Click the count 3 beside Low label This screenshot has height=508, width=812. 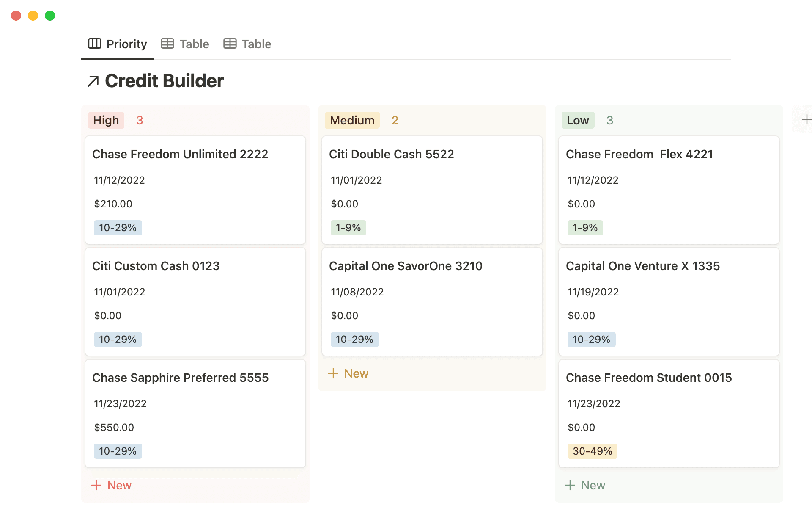point(610,120)
